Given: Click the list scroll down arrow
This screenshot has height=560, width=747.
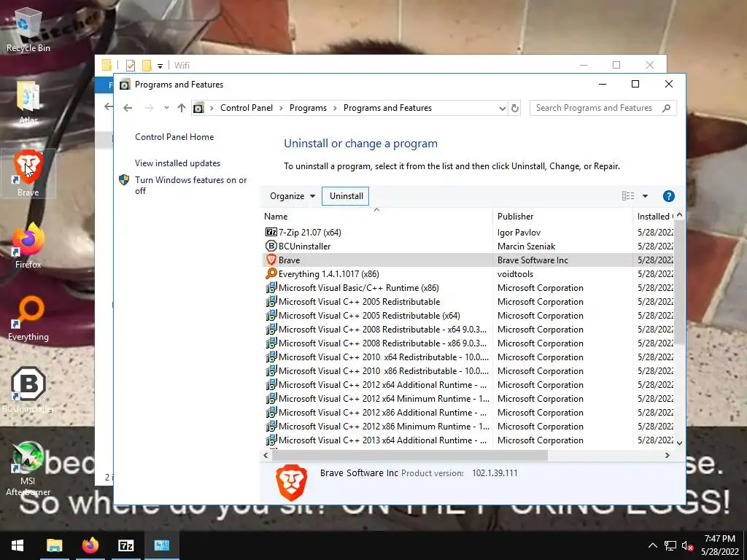Looking at the screenshot, I should point(679,443).
